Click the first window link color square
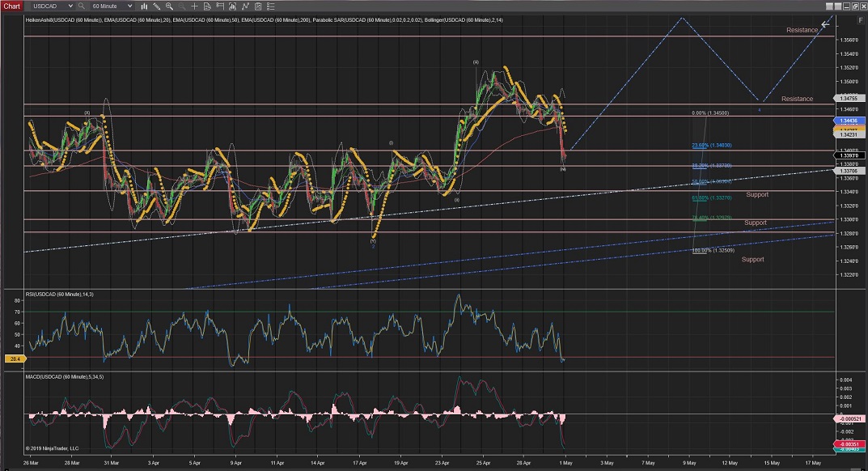868x471 pixels. click(828, 6)
